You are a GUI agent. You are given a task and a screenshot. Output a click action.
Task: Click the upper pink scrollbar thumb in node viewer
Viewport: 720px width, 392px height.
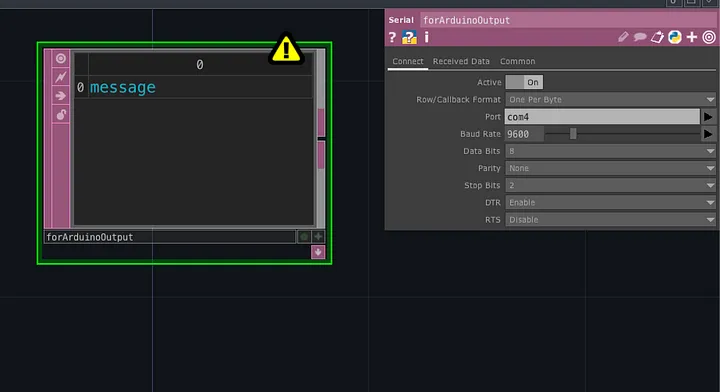click(x=321, y=122)
